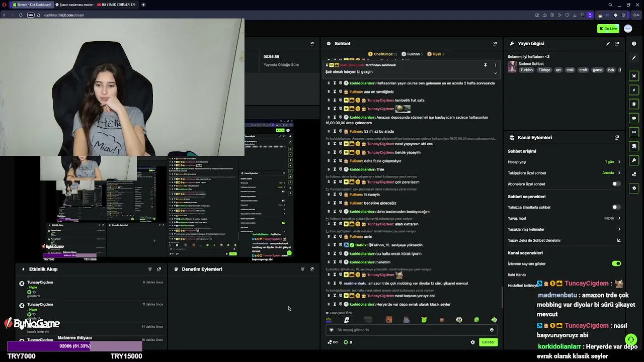Go back in browser history
The image size is (644, 362).
4,15
